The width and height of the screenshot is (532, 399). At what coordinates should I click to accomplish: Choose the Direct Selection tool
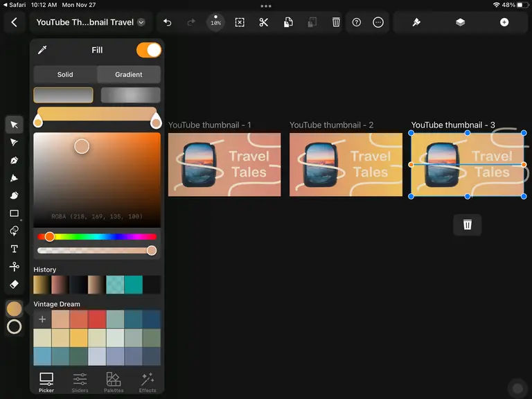(15, 142)
